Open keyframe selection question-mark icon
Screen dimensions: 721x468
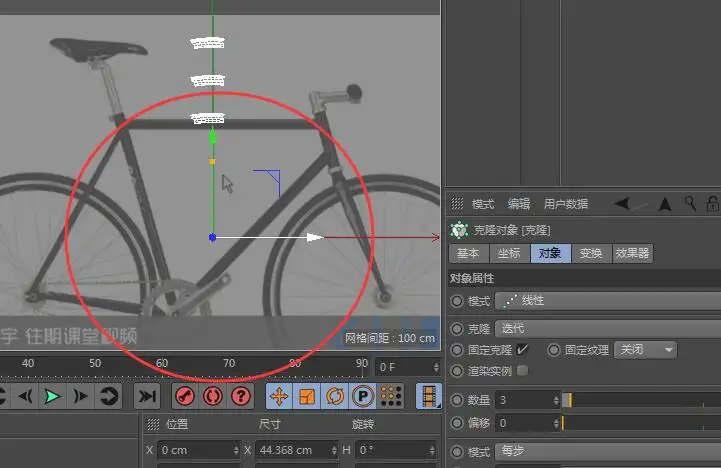coord(240,396)
